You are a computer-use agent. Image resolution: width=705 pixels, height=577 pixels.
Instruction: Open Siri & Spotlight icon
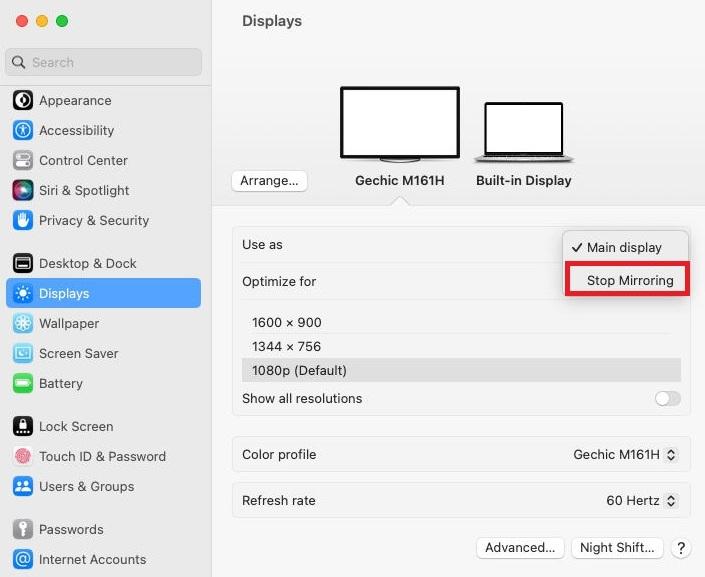click(x=22, y=191)
